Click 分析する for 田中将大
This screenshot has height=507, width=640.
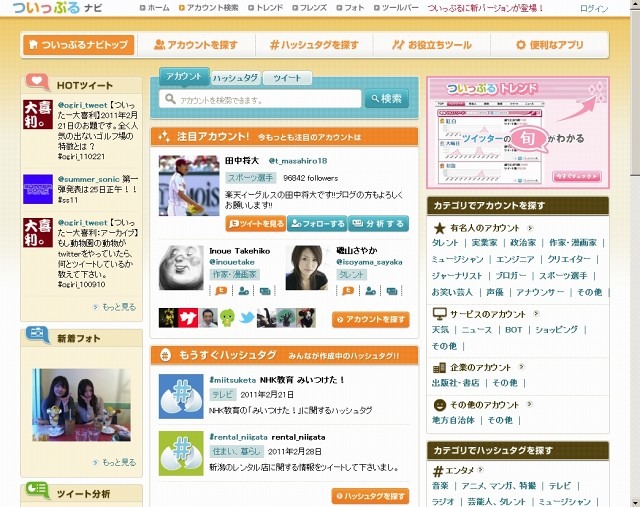click(378, 224)
